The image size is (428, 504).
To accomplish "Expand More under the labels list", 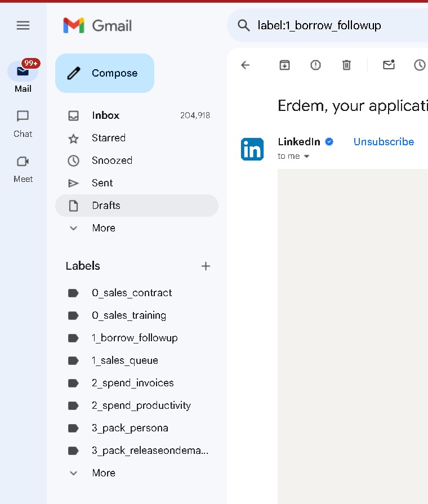I will (137, 473).
